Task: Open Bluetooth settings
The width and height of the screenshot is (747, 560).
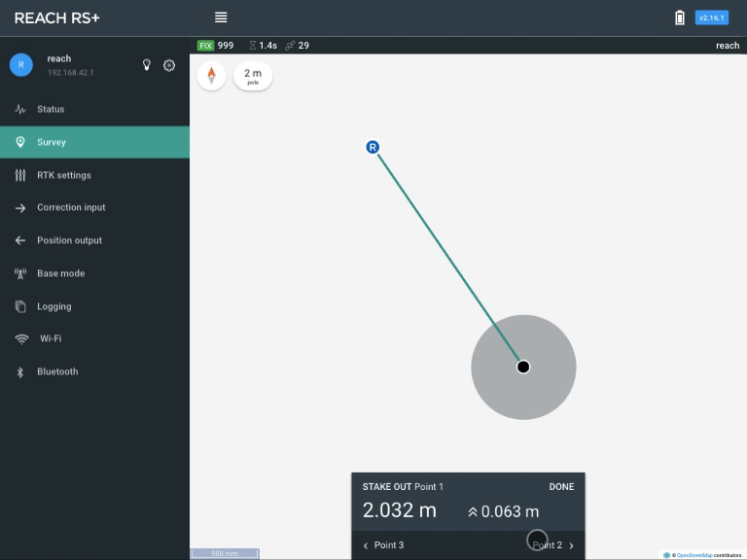Action: click(94, 371)
